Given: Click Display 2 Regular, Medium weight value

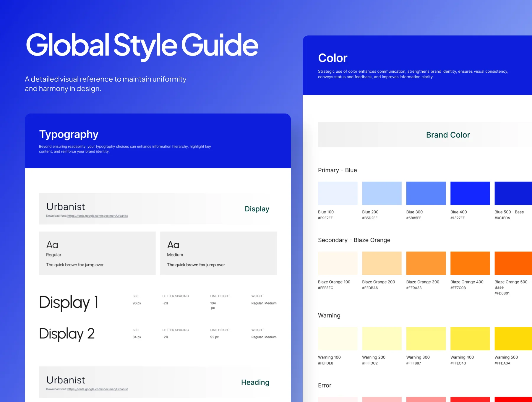Looking at the screenshot, I should pyautogui.click(x=264, y=337).
